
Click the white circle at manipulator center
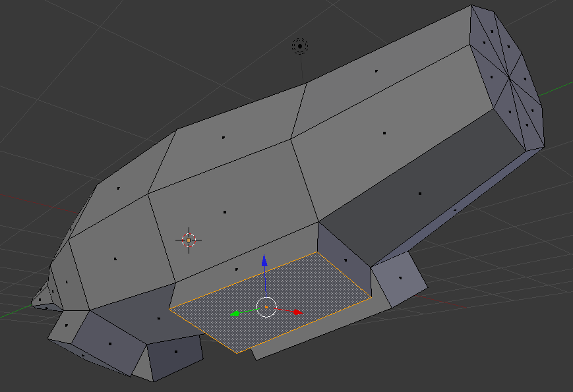(x=266, y=307)
